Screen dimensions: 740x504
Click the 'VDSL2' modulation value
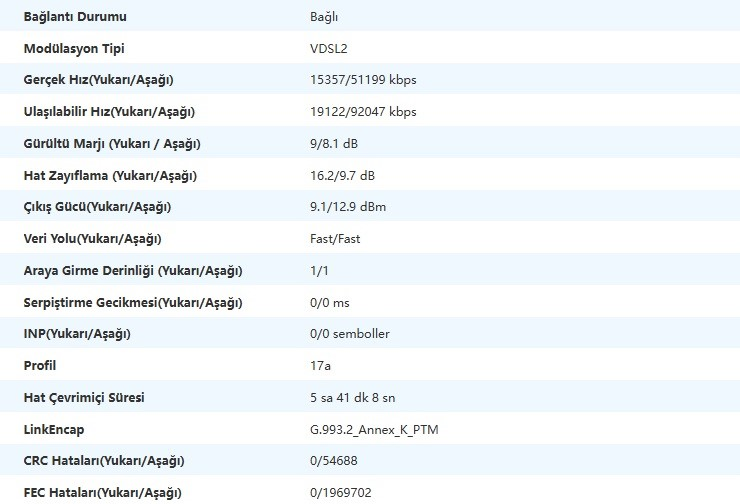328,49
